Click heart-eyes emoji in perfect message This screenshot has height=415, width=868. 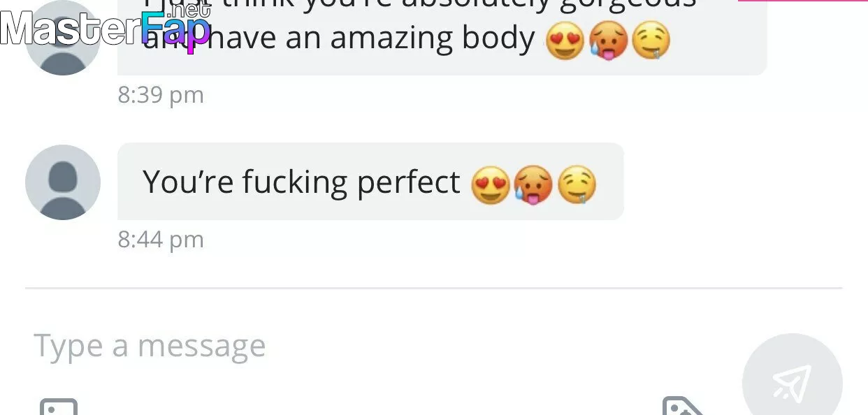point(491,185)
